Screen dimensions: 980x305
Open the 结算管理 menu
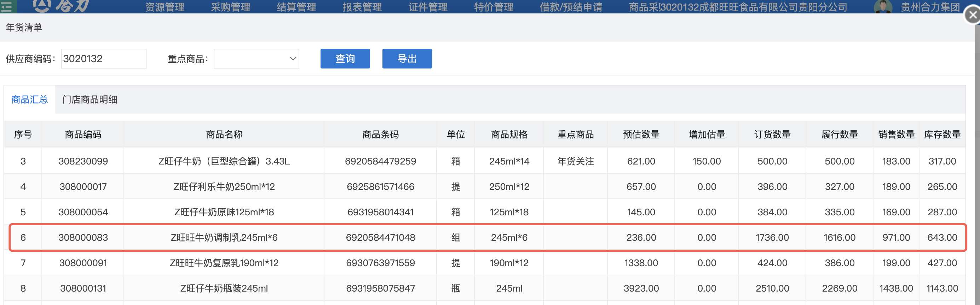296,7
